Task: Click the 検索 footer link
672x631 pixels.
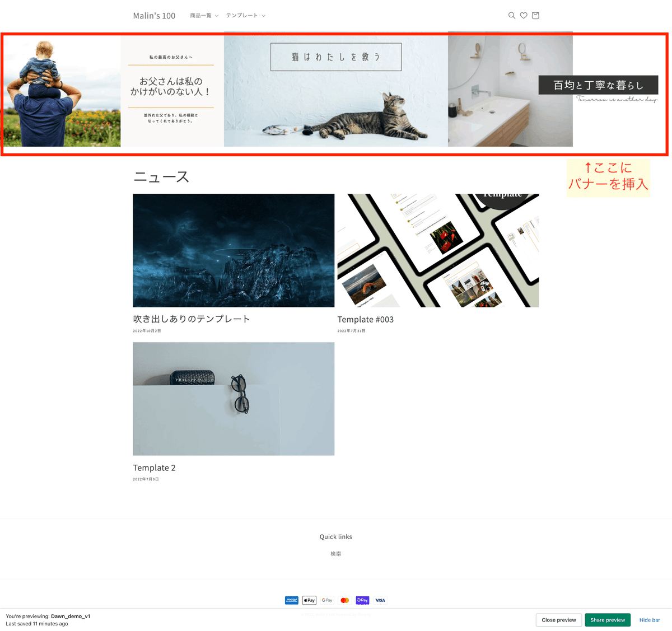Action: coord(336,554)
